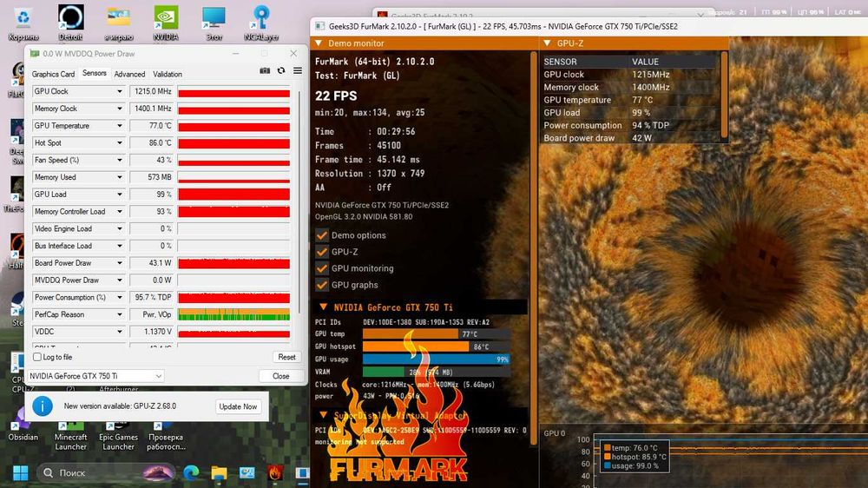Open the Recycle Bin desktop icon
Image resolution: width=868 pixels, height=488 pixels.
coord(23,23)
